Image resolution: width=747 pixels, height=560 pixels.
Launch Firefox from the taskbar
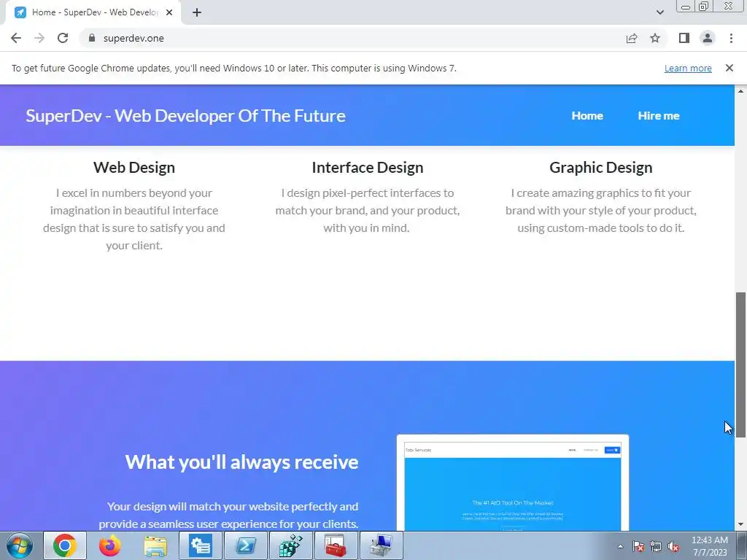[x=110, y=545]
